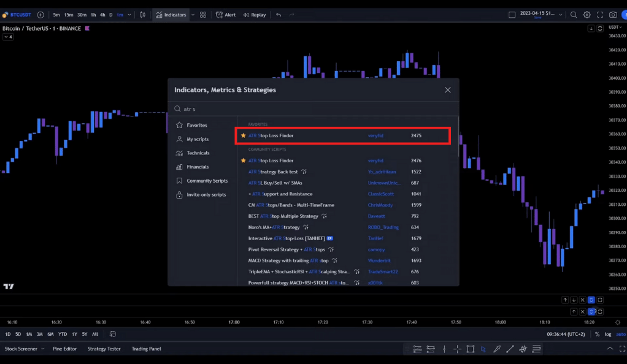Select the trend line drawing tool
Viewport: 627px width, 364px height.
[x=510, y=349]
